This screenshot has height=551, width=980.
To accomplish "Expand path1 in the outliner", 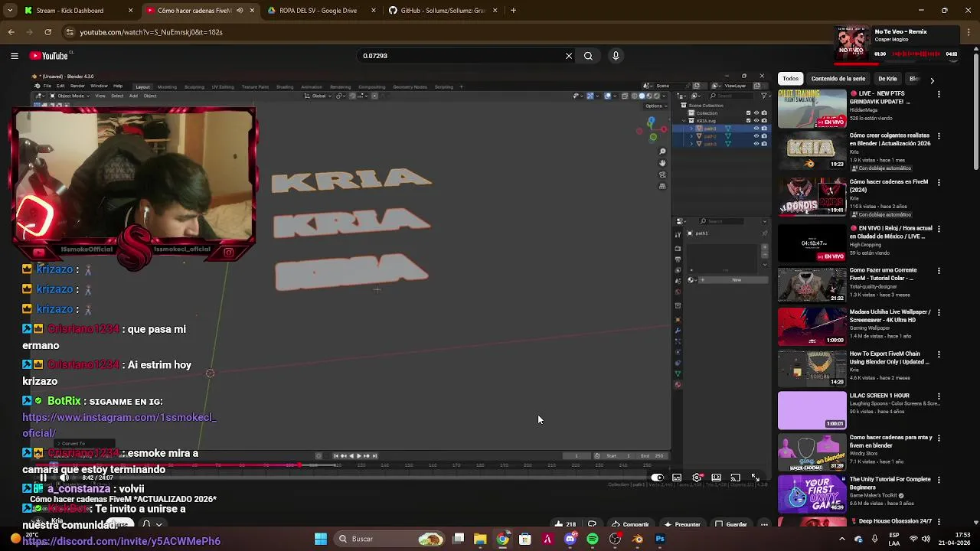I will click(x=691, y=129).
